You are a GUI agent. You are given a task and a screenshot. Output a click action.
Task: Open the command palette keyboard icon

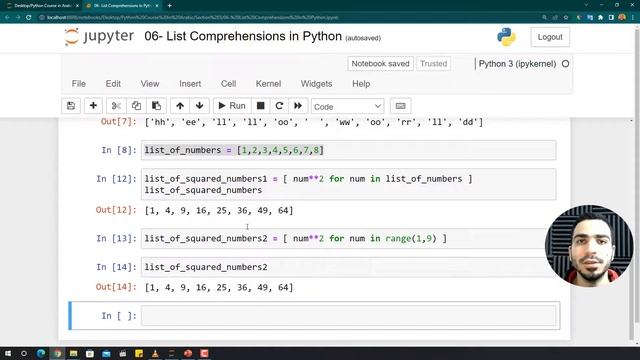coord(400,106)
